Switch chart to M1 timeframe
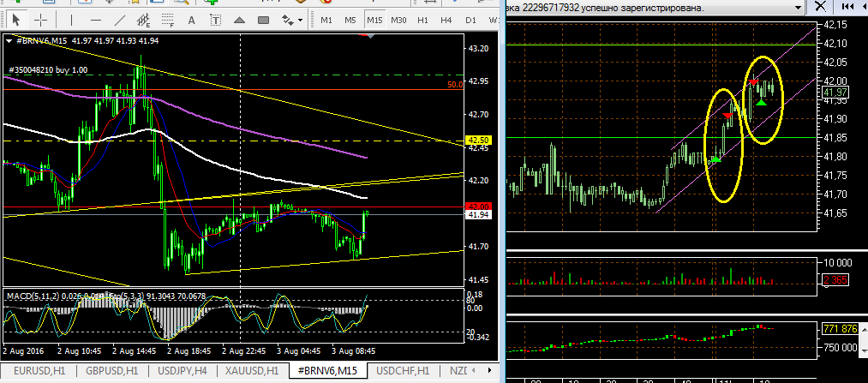The height and width of the screenshot is (383, 868). pyautogui.click(x=326, y=21)
